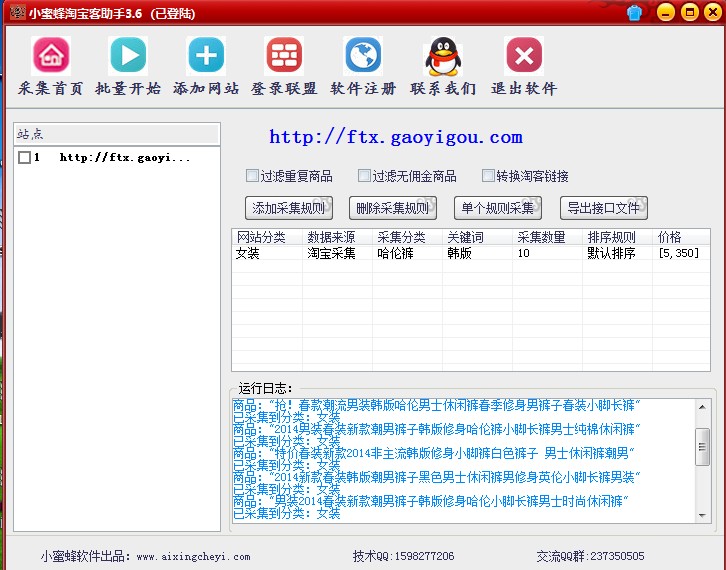The height and width of the screenshot is (570, 726).
Task: Open 软件注册 globe icon
Action: tap(363, 56)
